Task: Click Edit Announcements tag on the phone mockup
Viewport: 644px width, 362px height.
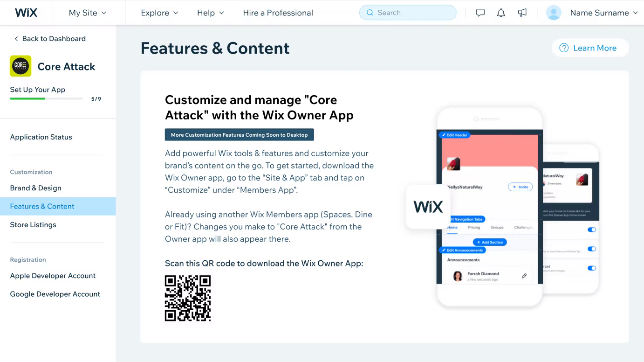Action: click(462, 251)
